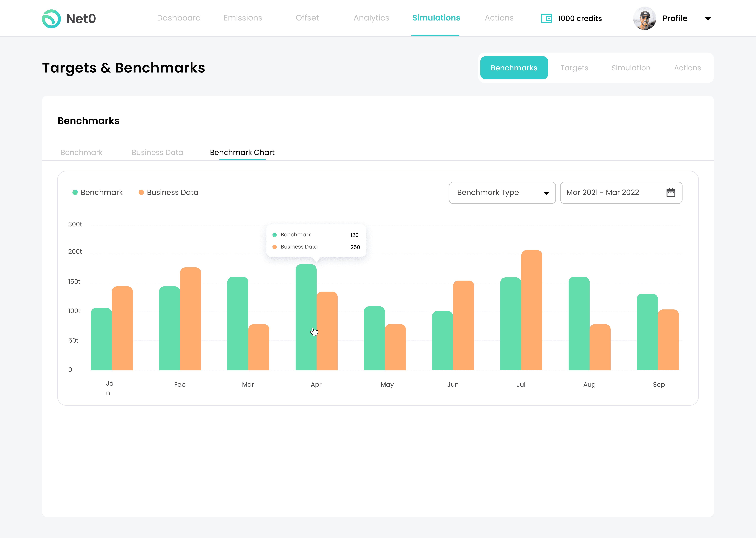This screenshot has width=756, height=538.
Task: Click the Mar 2021 - Mar 2022 date field
Action: (602, 192)
